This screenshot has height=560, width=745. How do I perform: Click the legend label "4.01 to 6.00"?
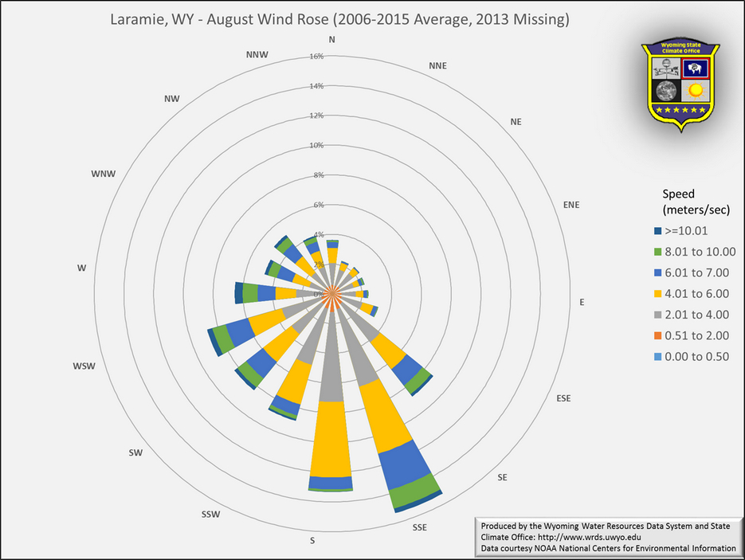pos(696,293)
